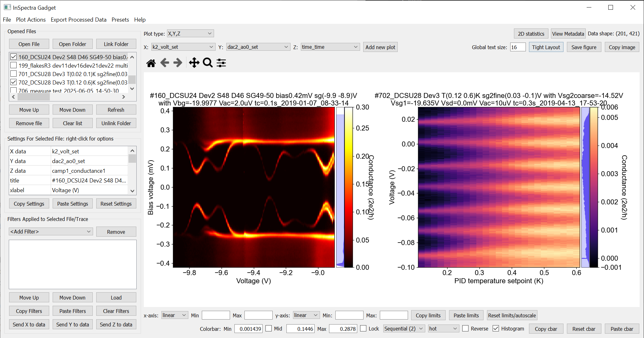
Task: Click the Copy Settings button
Action: (29, 204)
